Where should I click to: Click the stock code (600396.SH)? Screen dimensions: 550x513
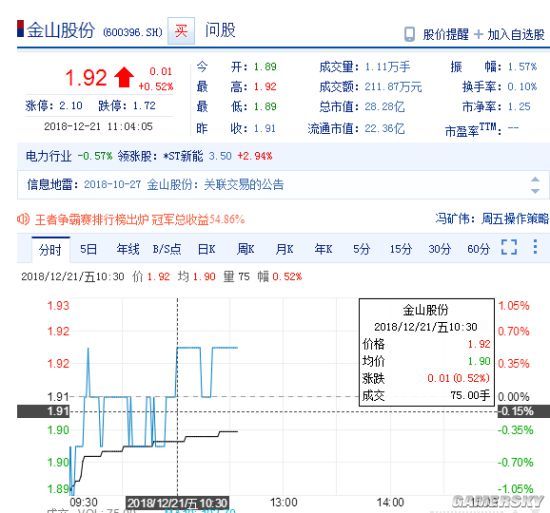tap(133, 32)
